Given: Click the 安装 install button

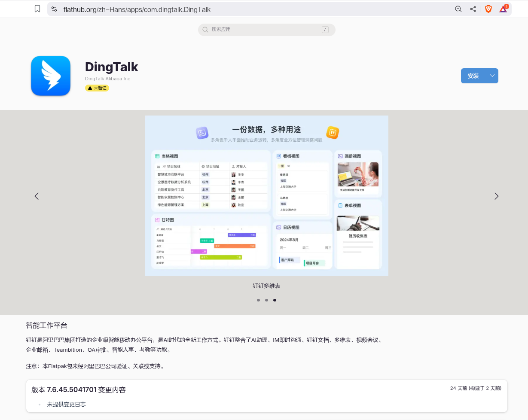Looking at the screenshot, I should tap(473, 76).
